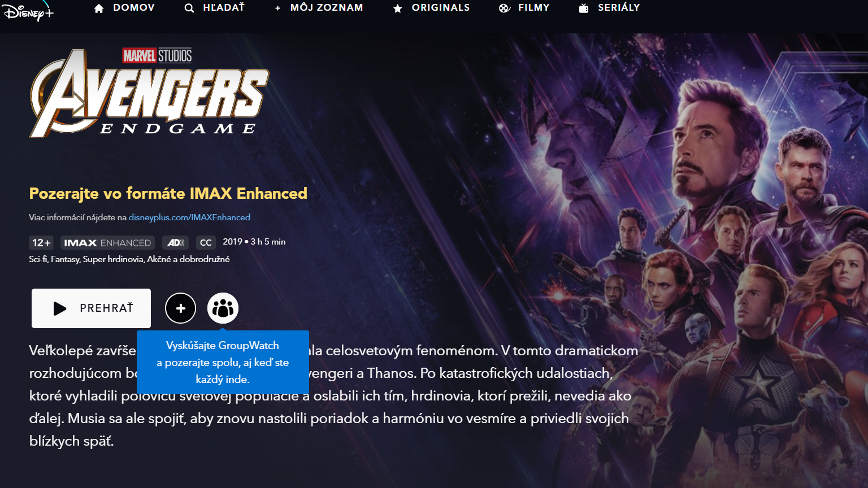Add Avengers Endgame to watchlist with plus button
Viewport: 868px width, 488px height.
180,308
